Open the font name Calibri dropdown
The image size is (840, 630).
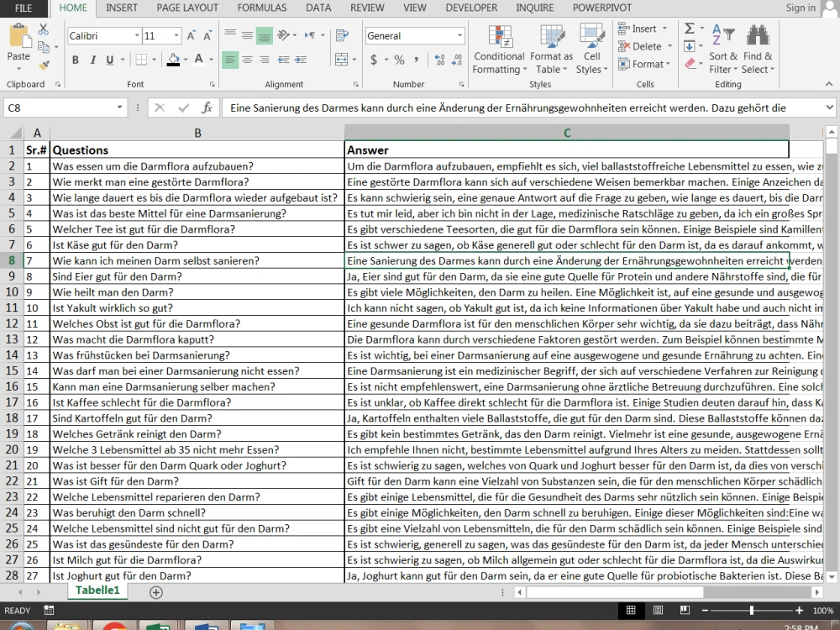pos(137,36)
